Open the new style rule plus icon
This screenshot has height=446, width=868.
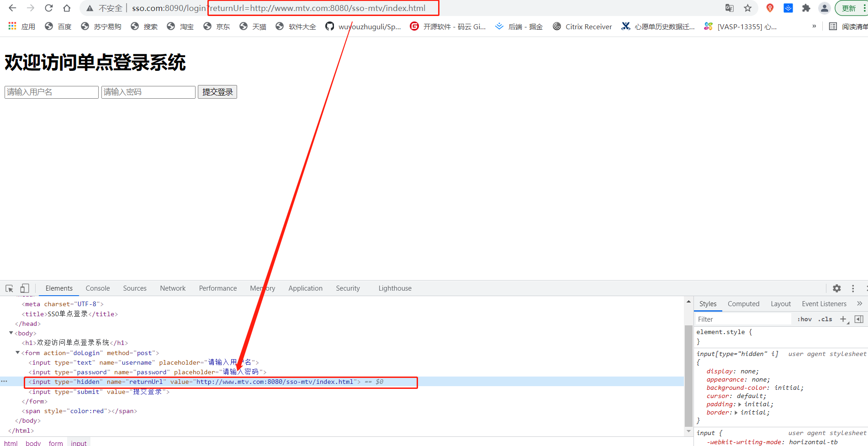[x=844, y=319]
